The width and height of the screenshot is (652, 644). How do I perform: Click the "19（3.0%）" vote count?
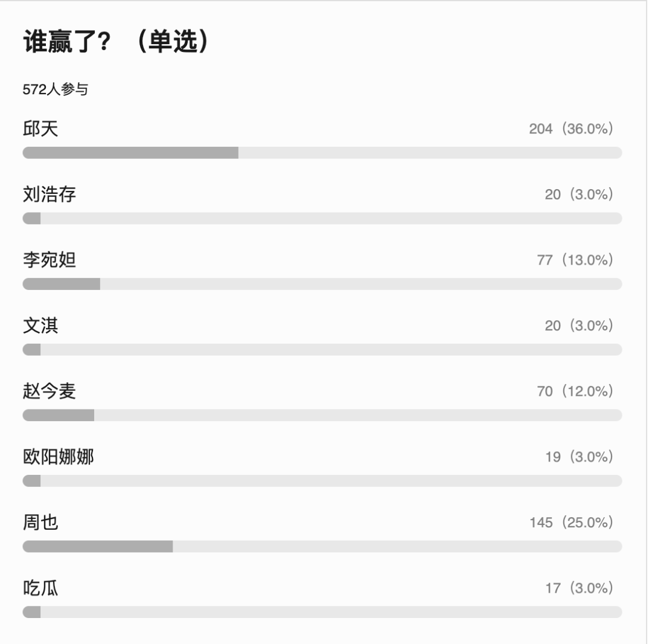point(579,457)
